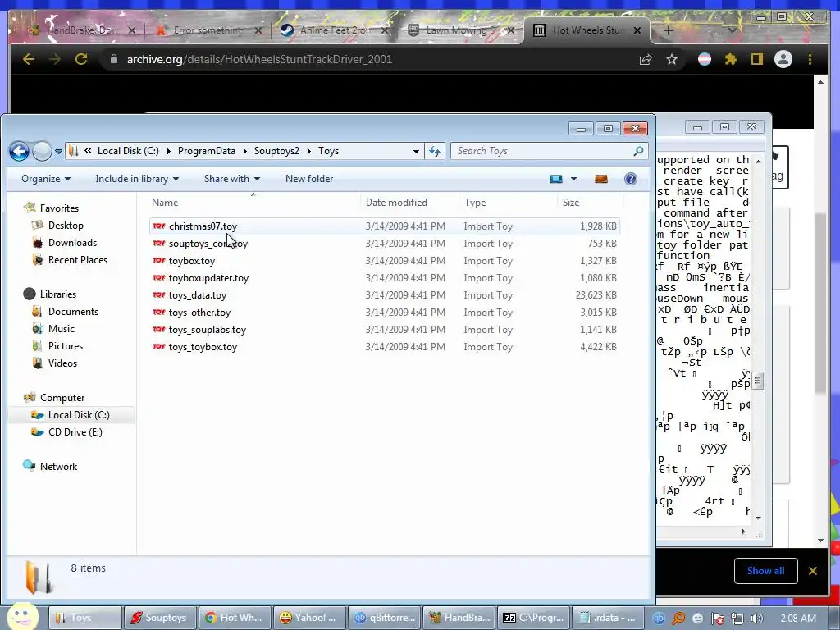Open Desktop in the navigation pane
This screenshot has width=840, height=630.
pyautogui.click(x=66, y=226)
